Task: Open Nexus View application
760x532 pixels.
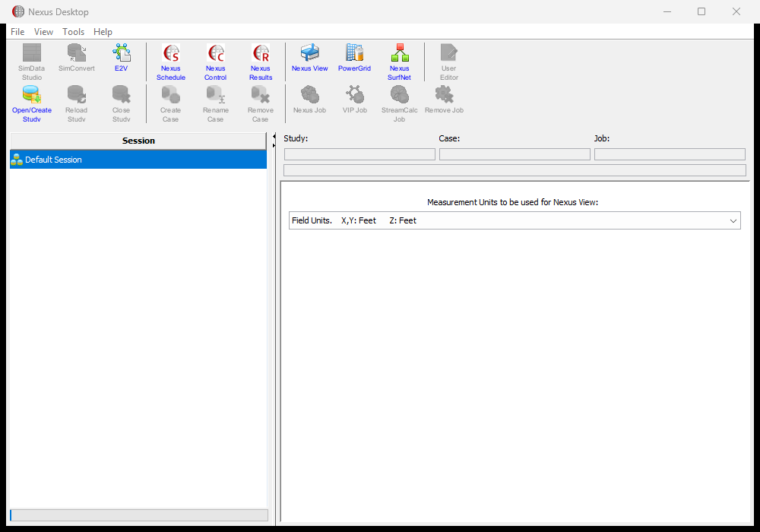Action: 310,59
